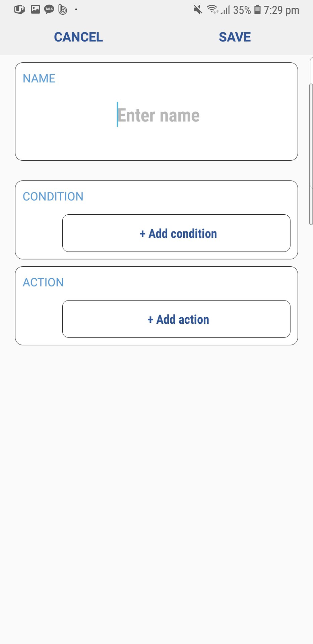Image resolution: width=313 pixels, height=644 pixels.
Task: Tap the '+ Add action' button
Action: click(x=176, y=319)
